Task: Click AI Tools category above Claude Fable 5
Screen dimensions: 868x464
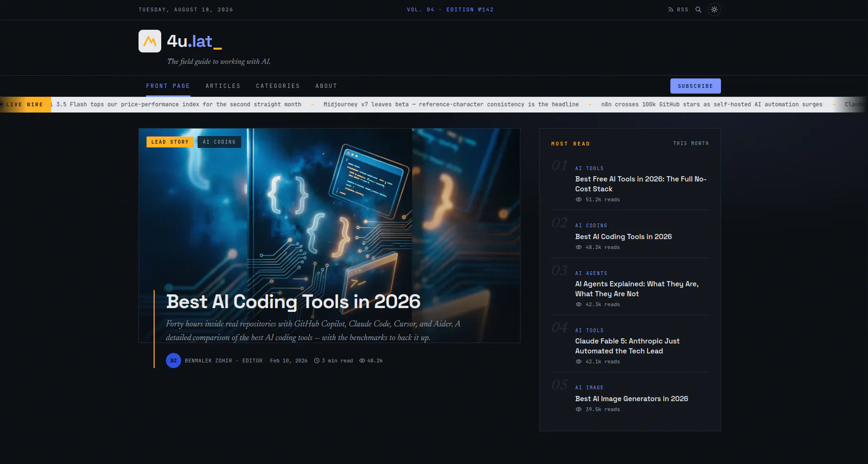Action: [x=590, y=330]
